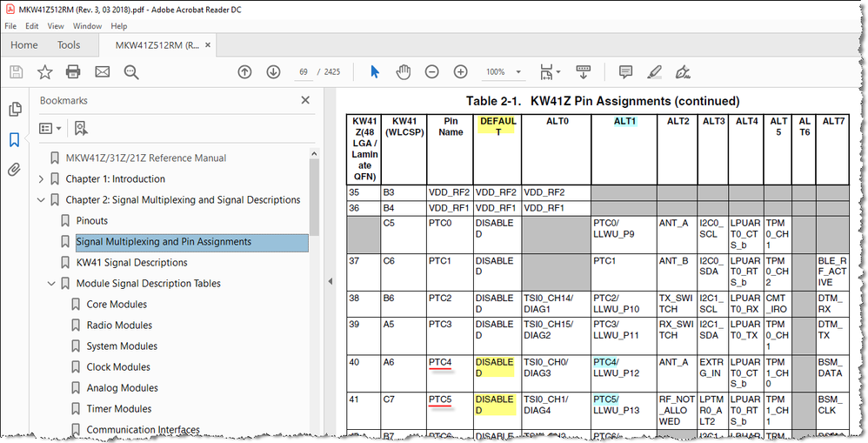
Task: Click the Table 2-1 title text
Action: click(x=602, y=101)
